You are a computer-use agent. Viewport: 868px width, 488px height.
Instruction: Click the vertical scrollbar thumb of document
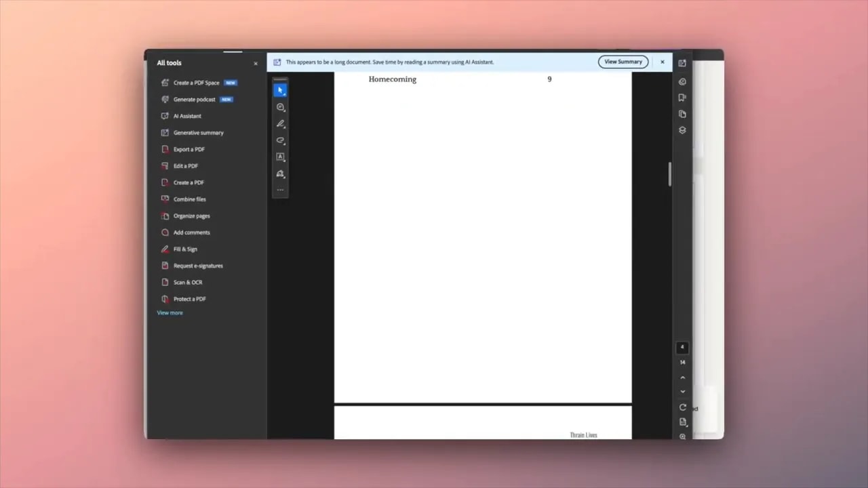[x=669, y=174]
